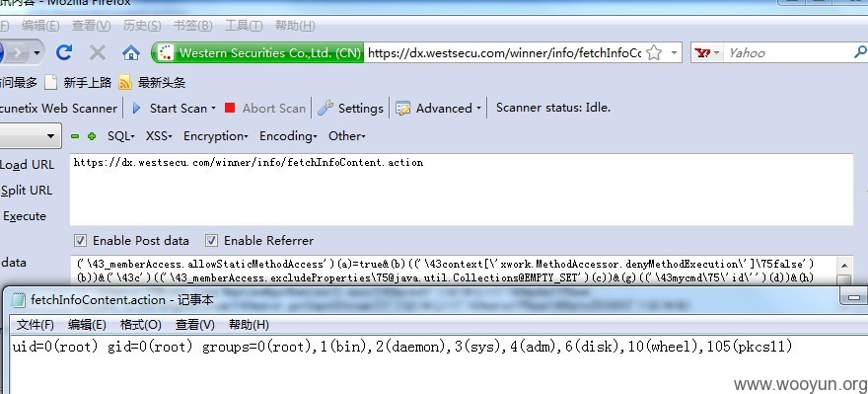Image resolution: width=868 pixels, height=394 pixels.
Task: Open Acunetix Settings wrench
Action: click(350, 108)
